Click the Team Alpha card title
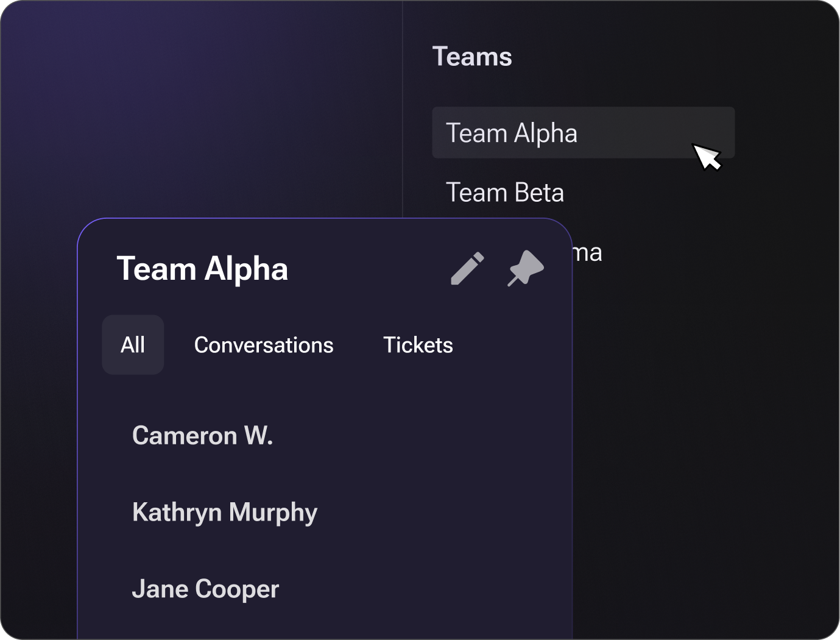 point(202,269)
